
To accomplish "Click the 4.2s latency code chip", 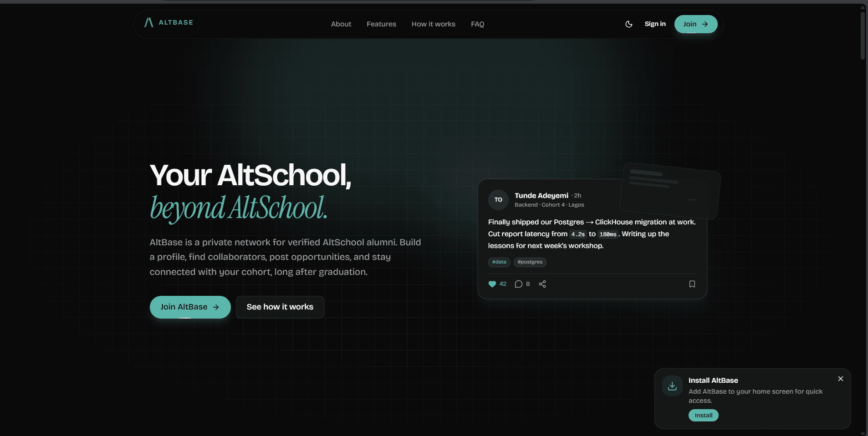I will point(578,234).
